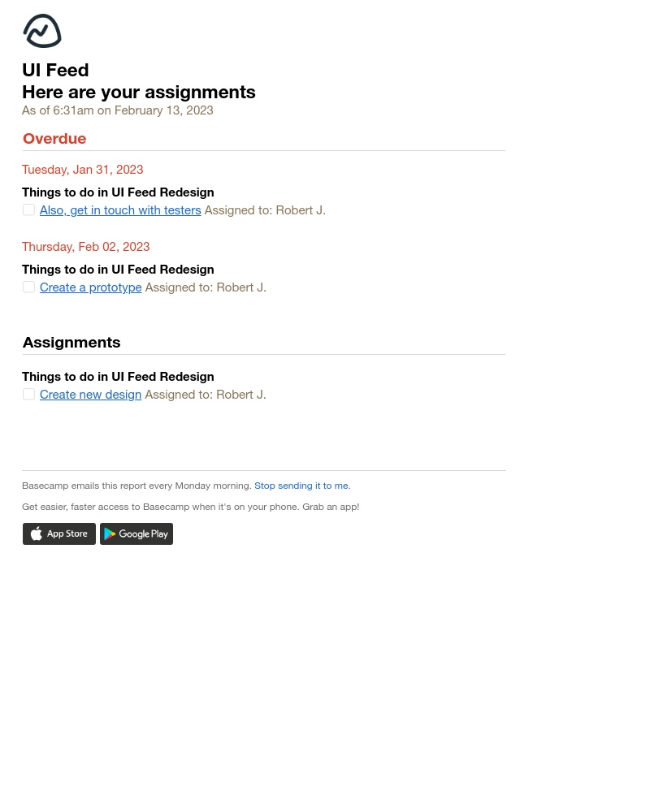
Task: Click the Apple icon on the App Store badge
Action: 37,533
